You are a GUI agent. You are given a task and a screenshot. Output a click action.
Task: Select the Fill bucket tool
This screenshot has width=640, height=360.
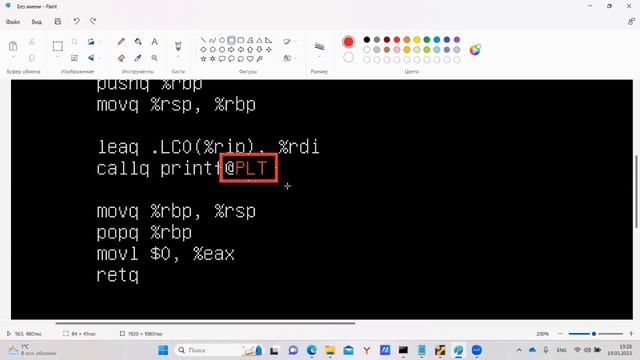(x=138, y=42)
